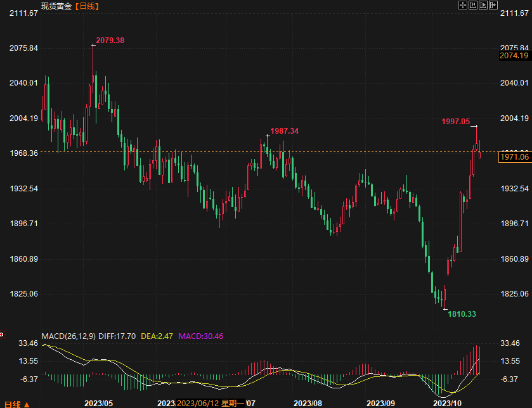
Task: Click the orange 2074.19 price tag on right axis
Action: click(x=514, y=56)
